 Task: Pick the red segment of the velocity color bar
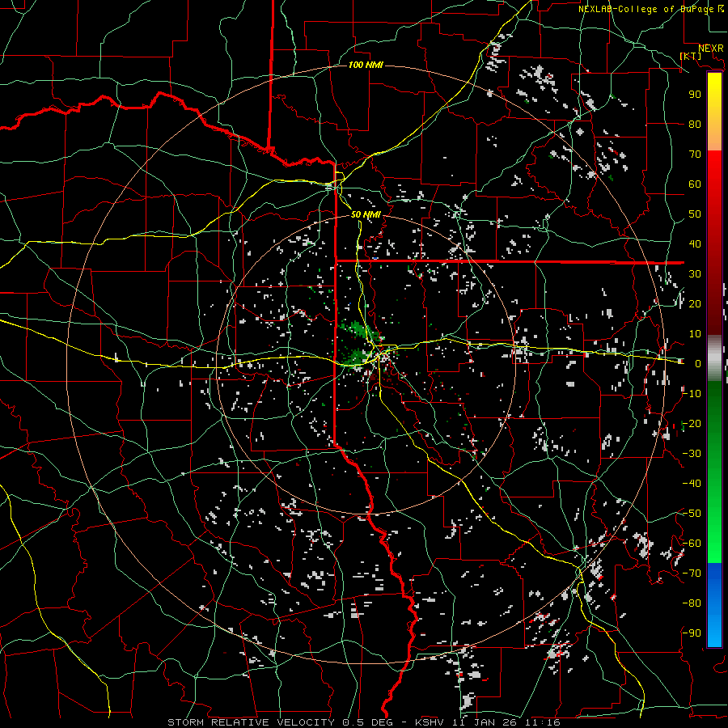[714, 243]
